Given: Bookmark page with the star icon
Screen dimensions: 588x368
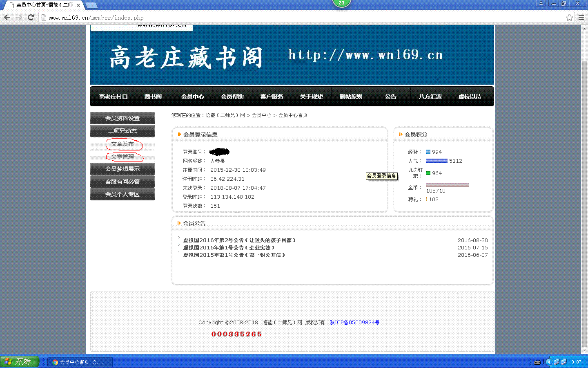Looking at the screenshot, I should click(x=569, y=17).
